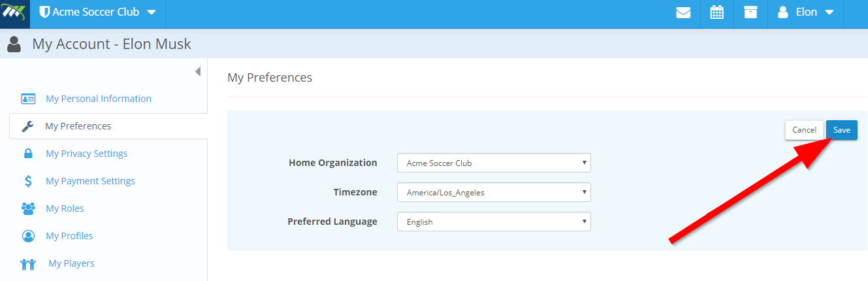Click the lock icon for Privacy Settings
This screenshot has height=281, width=868.
click(28, 154)
